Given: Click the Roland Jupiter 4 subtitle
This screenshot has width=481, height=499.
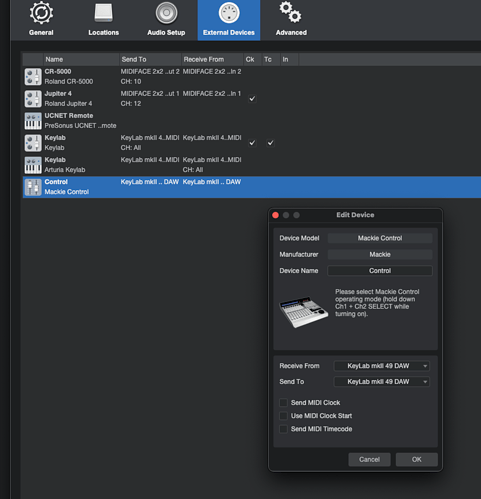Looking at the screenshot, I should point(68,104).
